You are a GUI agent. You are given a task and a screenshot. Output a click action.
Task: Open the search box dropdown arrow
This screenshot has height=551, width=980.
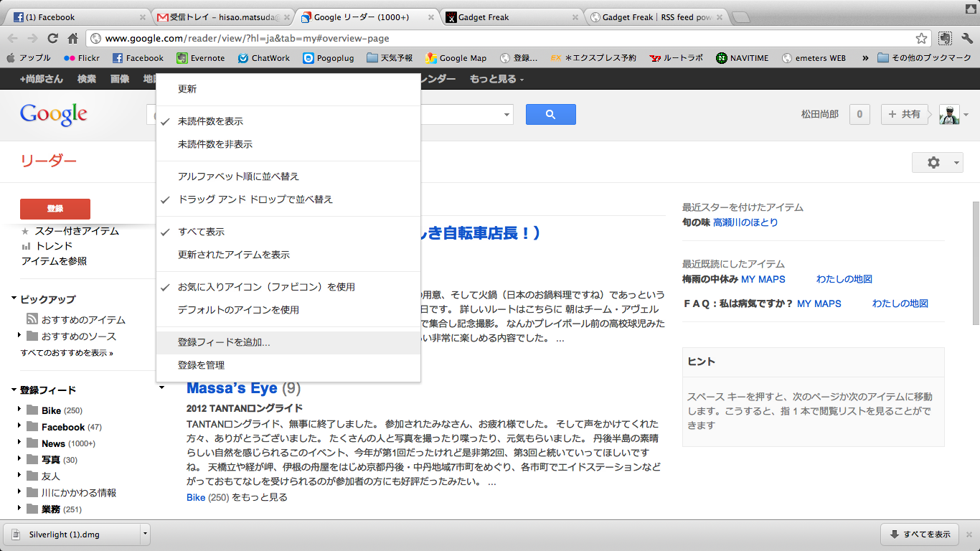pos(507,114)
